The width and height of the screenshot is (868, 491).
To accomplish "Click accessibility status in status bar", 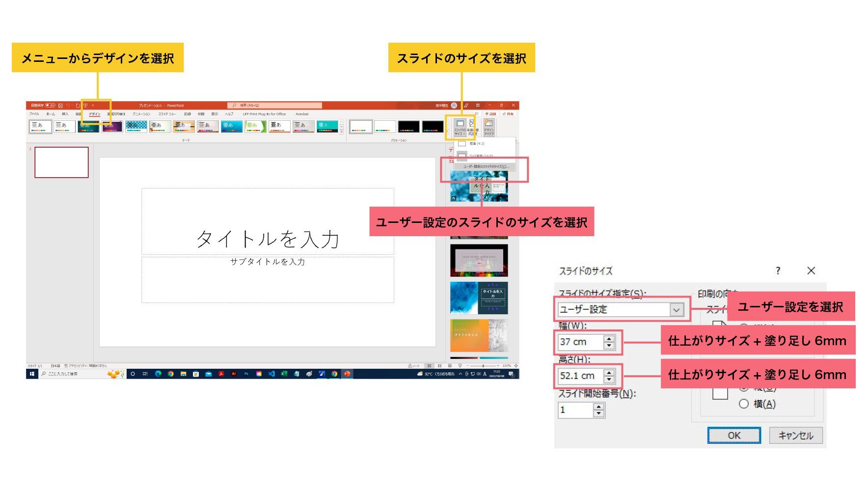I will point(85,366).
